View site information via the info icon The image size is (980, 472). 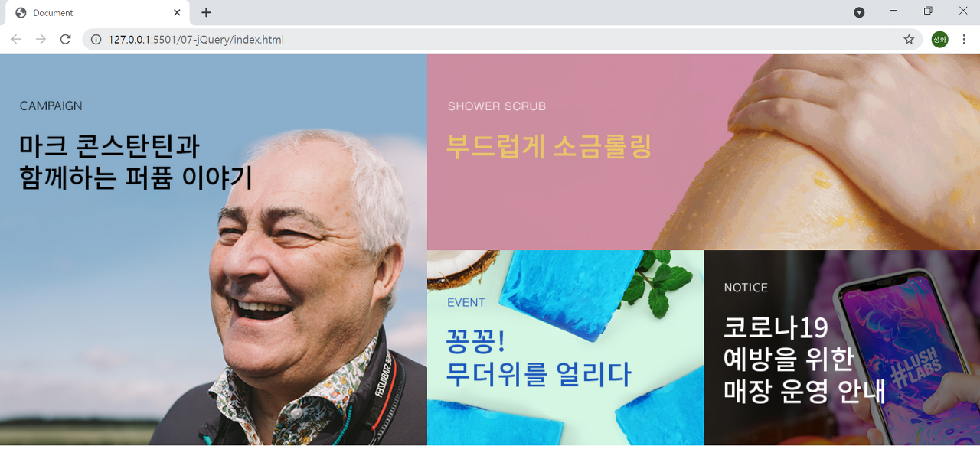coord(96,39)
